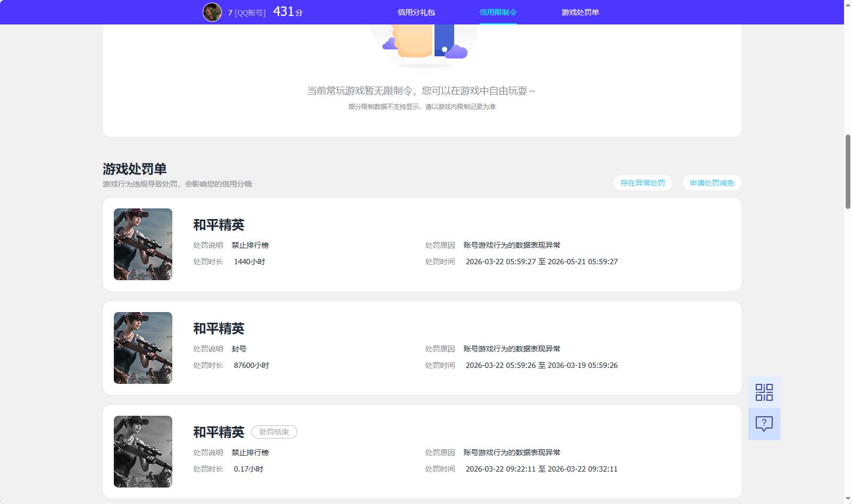
Task: Click date range ending 2026-05-21 05:59:27
Action: tap(542, 262)
